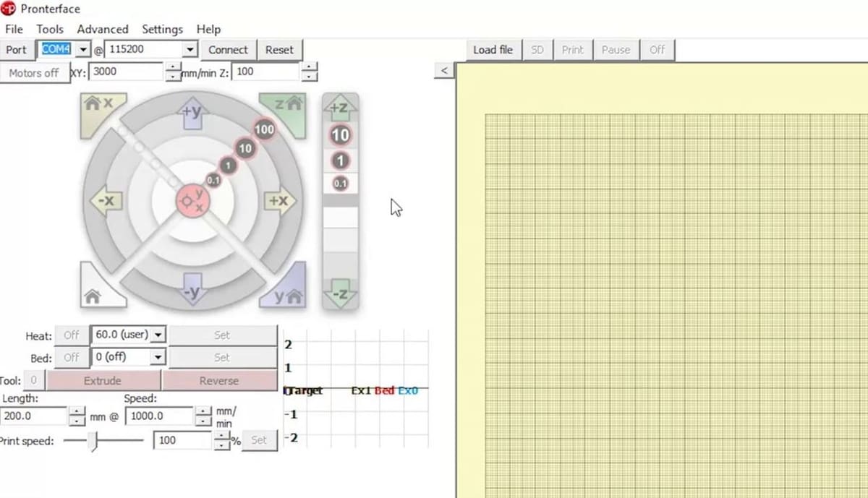Click the XY feedrate 3000 field
Screen dimensions: 868x498
[127, 72]
